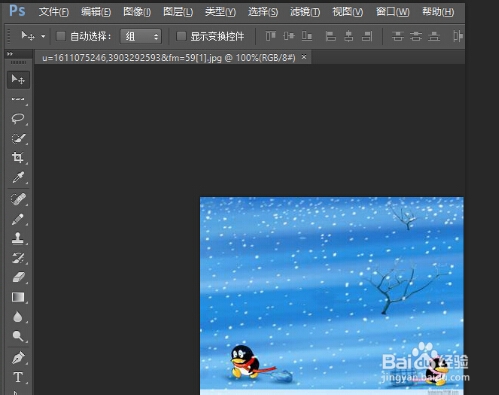499x395 pixels.
Task: Open the 帮助(H) menu
Action: point(438,12)
